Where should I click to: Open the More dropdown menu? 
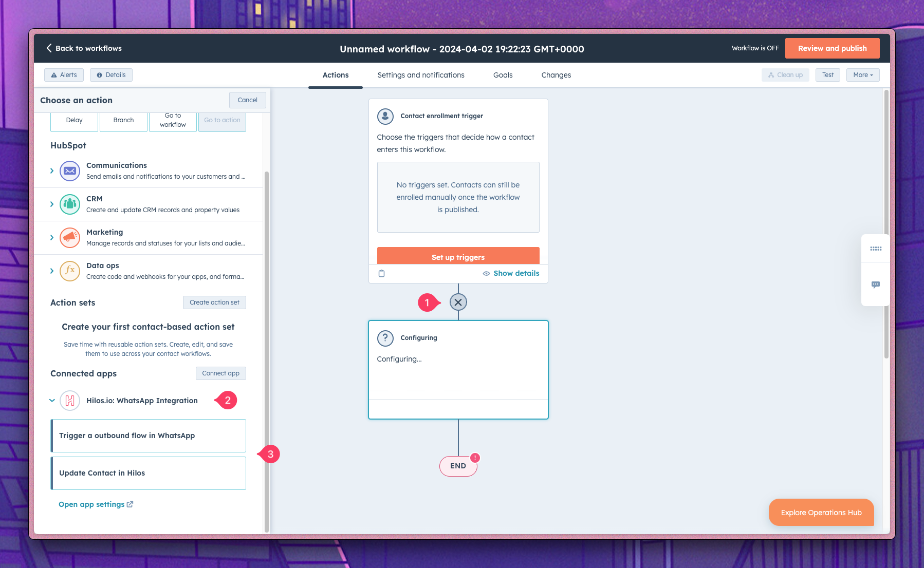coord(862,74)
